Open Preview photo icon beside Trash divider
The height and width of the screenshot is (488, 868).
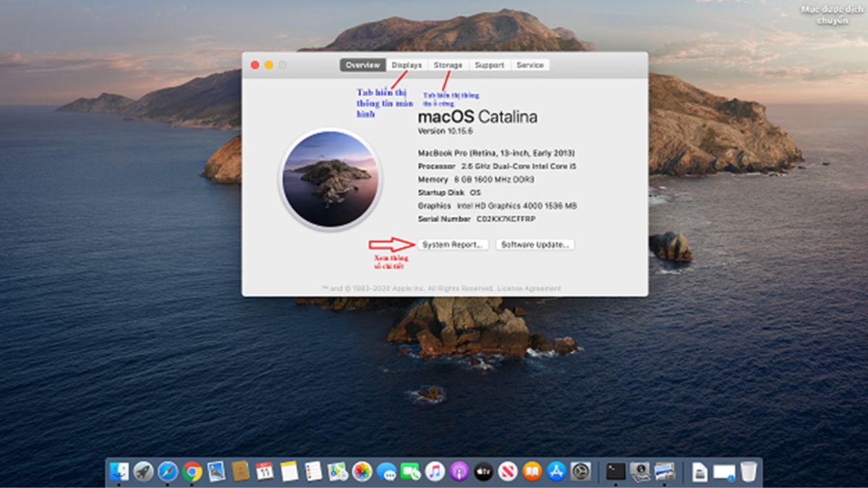point(665,472)
